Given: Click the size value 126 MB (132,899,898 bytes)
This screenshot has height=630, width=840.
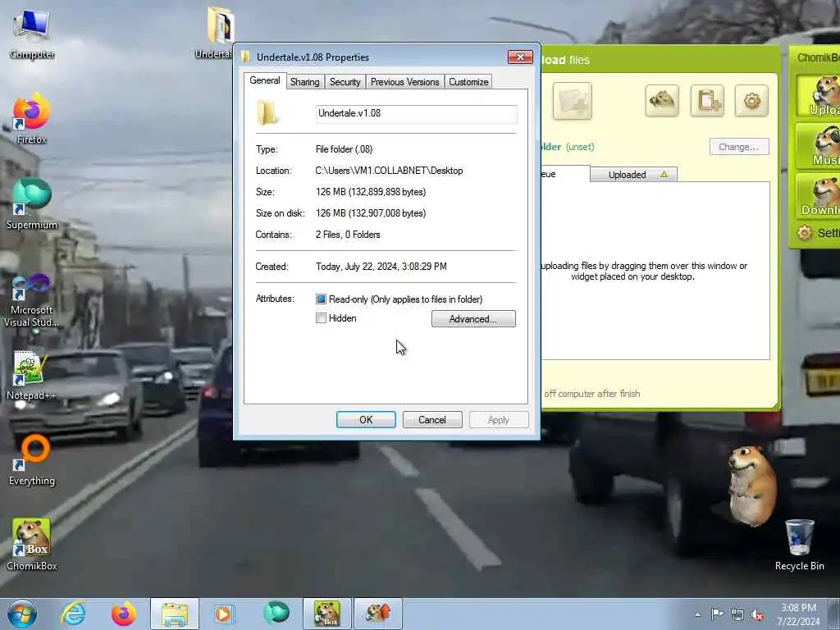Looking at the screenshot, I should click(371, 192).
